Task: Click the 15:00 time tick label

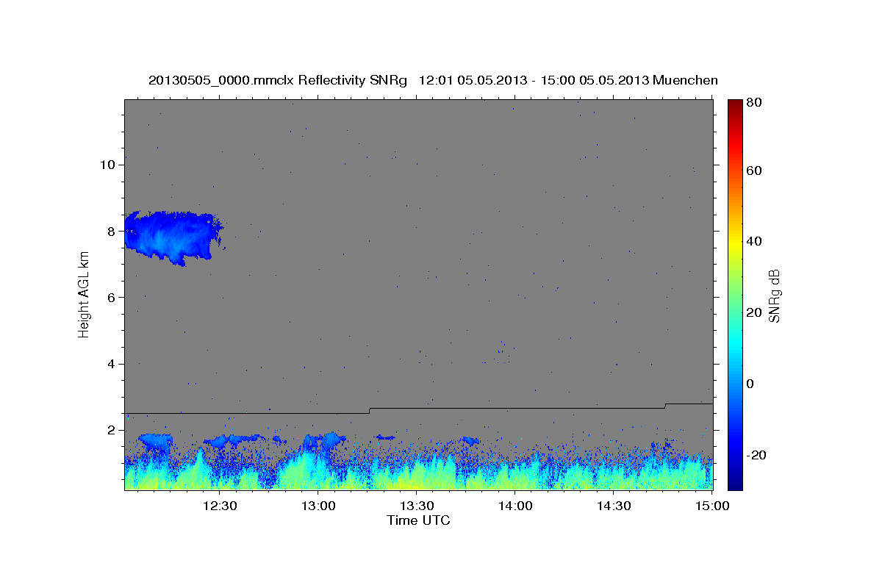Action: pyautogui.click(x=712, y=506)
